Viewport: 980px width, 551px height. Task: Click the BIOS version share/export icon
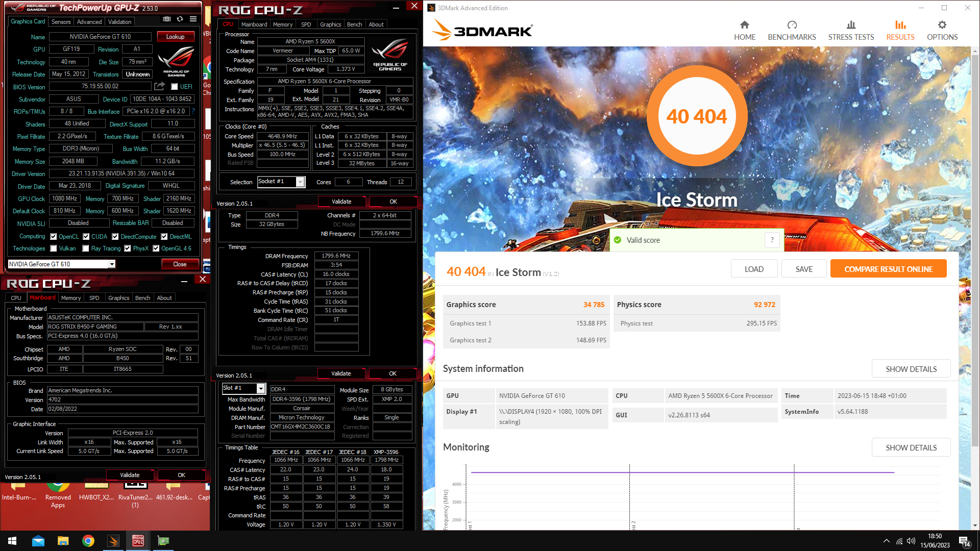(160, 86)
